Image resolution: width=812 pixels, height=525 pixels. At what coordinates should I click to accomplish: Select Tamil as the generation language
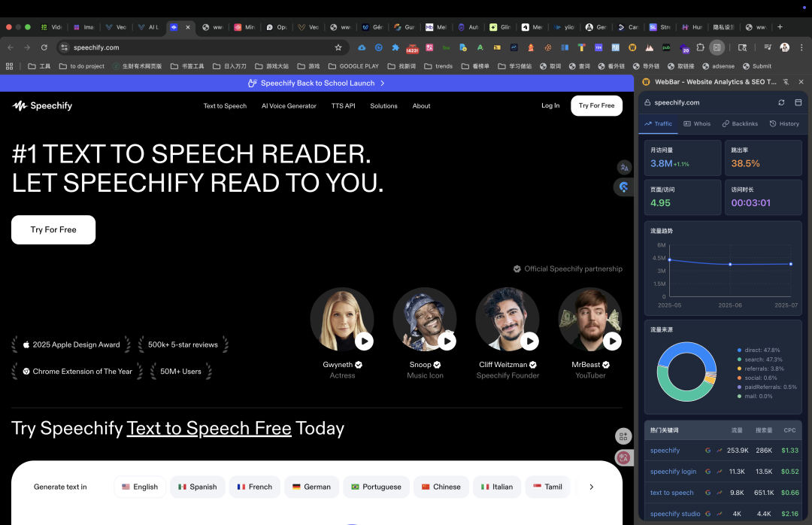547,487
